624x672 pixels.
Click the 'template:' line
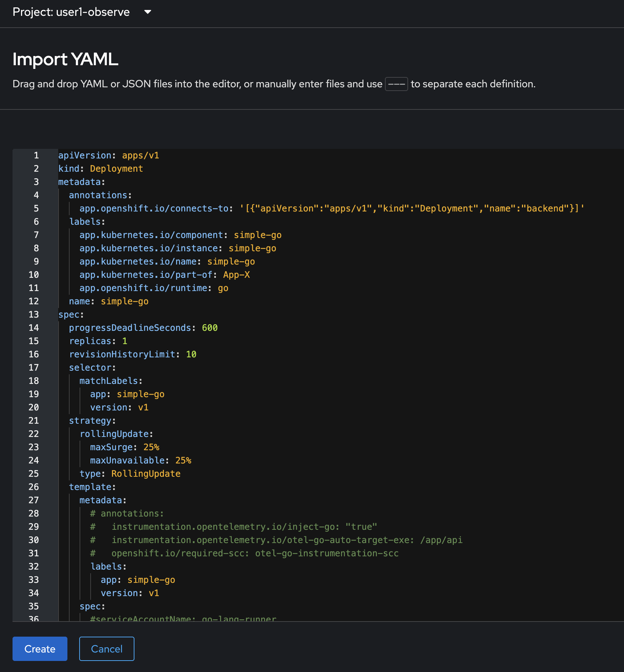[x=92, y=487]
